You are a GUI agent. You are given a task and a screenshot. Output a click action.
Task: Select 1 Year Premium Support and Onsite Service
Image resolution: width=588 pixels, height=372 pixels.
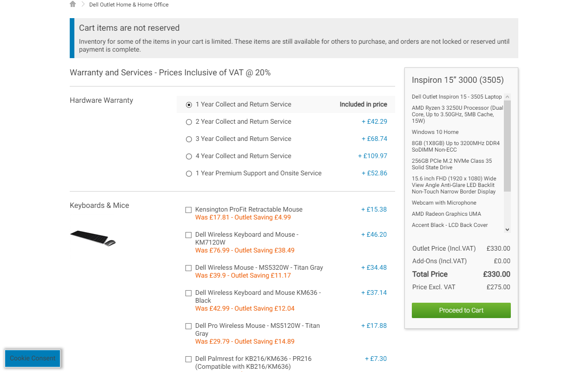click(189, 173)
